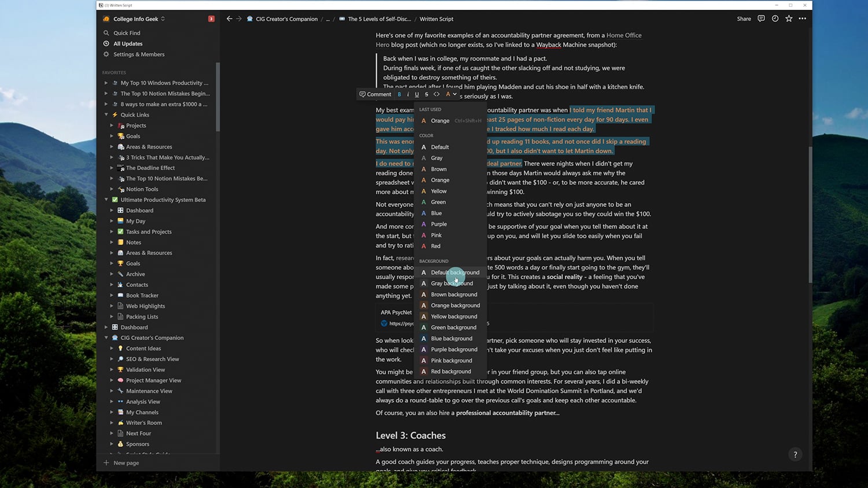Format the selection as inline code
This screenshot has width=868, height=488.
click(436, 94)
